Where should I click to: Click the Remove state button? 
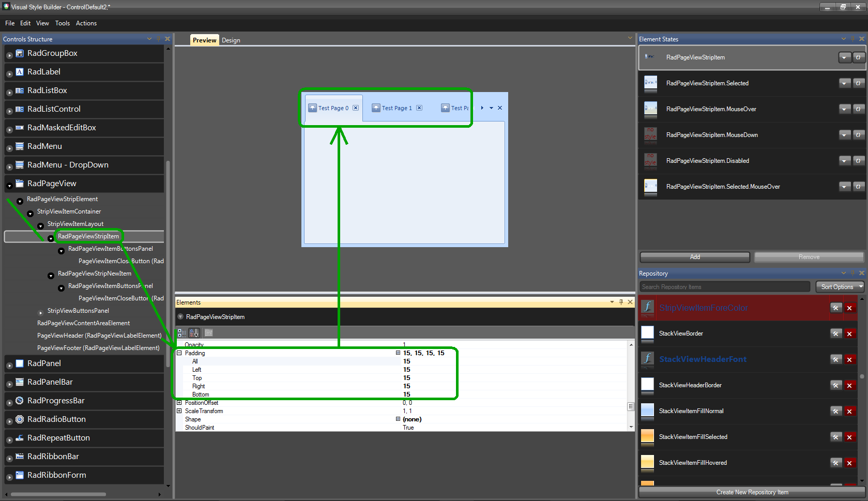809,257
